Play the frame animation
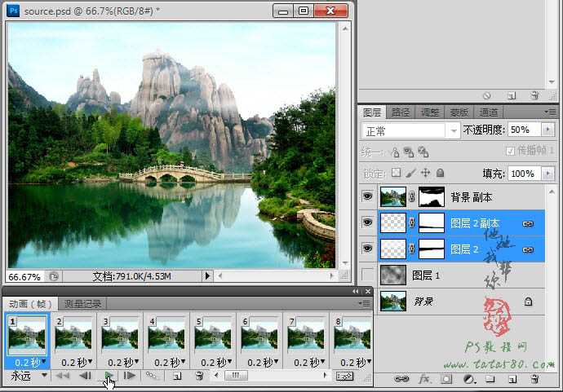563x392 pixels. point(109,376)
